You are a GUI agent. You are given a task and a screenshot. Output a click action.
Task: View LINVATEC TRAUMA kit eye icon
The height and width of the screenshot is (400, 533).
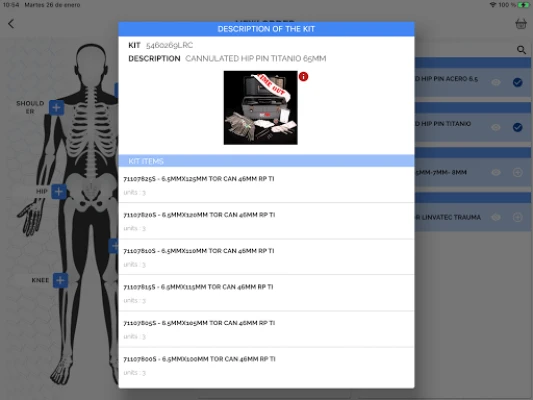[x=496, y=217]
